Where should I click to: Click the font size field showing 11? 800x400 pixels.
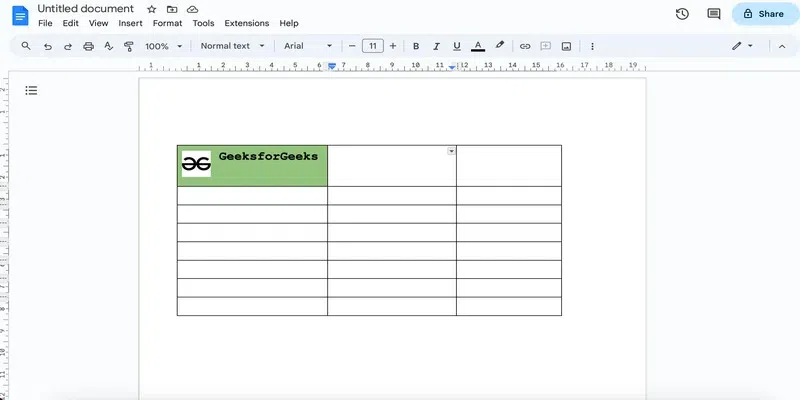point(373,46)
